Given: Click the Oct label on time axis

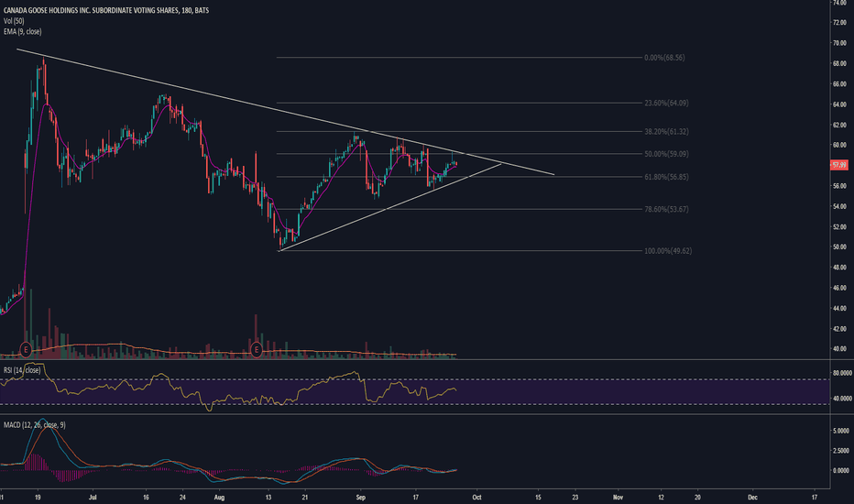Looking at the screenshot, I should coord(477,498).
